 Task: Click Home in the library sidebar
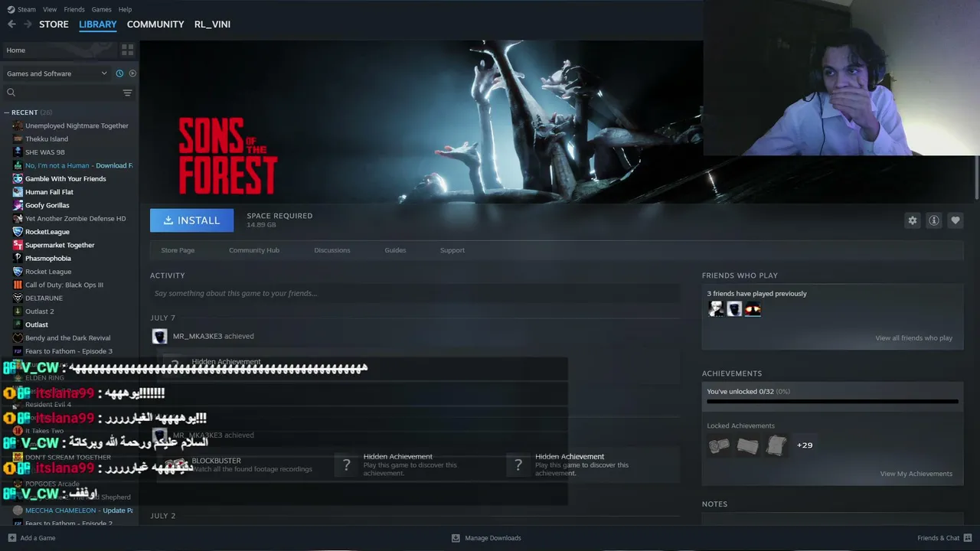point(59,50)
